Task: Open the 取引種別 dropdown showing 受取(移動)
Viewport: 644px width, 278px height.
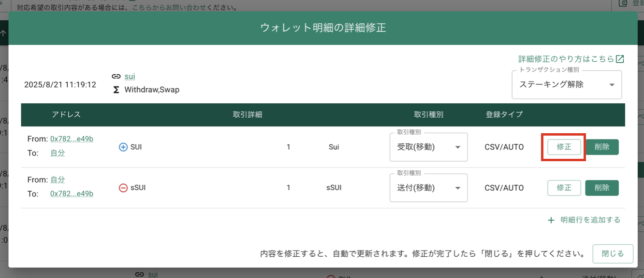Action: pyautogui.click(x=428, y=147)
